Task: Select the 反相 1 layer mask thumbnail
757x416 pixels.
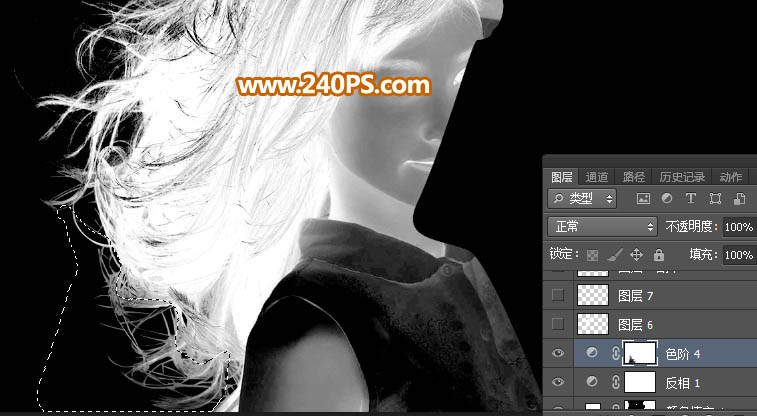Action: 640,382
